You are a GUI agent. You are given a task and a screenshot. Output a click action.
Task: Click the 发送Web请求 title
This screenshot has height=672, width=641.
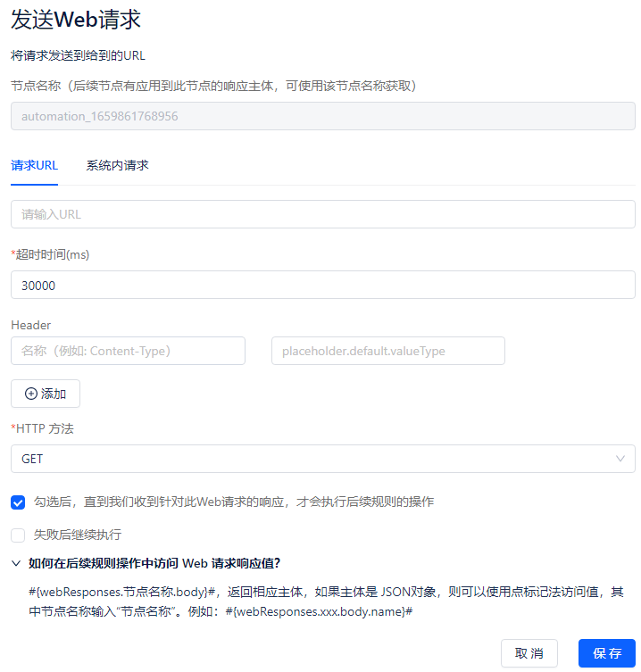click(76, 20)
